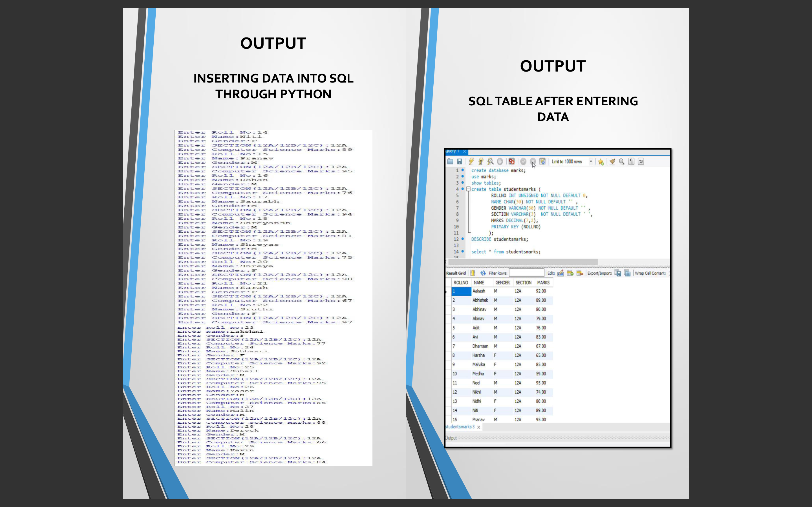Open the Limit to 1000 rows dropdown
812x507 pixels.
(591, 161)
